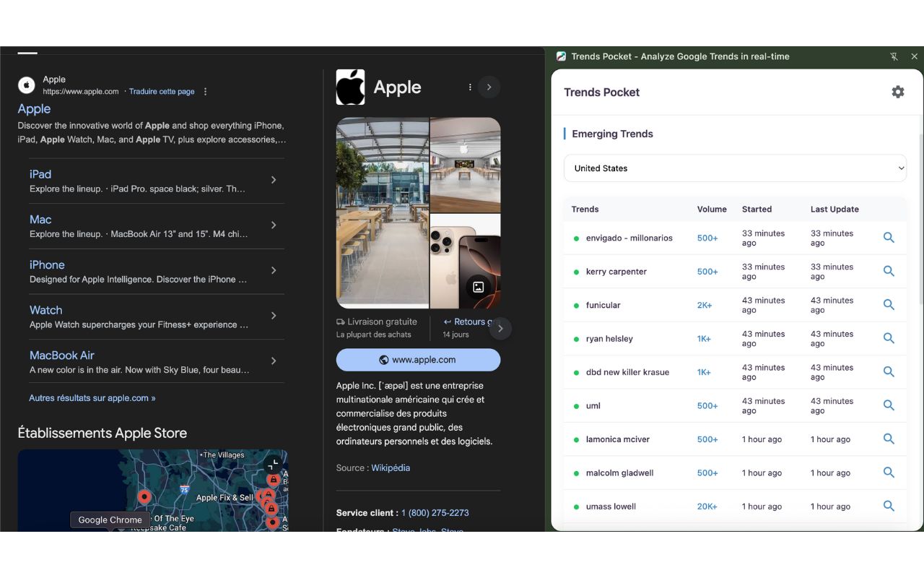The image size is (924, 578).
Task: Click the Livraison gratuite text
Action: point(383,322)
